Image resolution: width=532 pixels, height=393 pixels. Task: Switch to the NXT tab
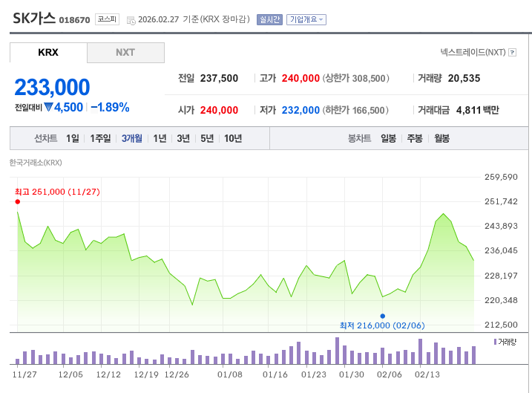point(125,53)
